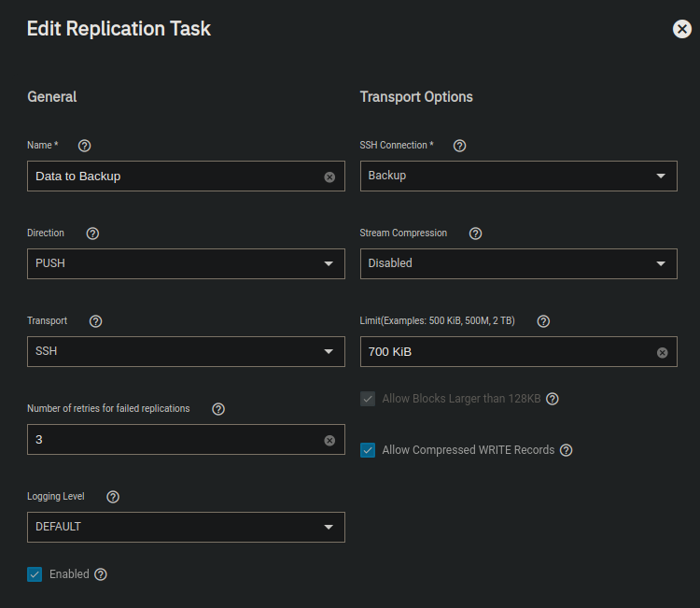The width and height of the screenshot is (700, 608).
Task: Expand the Stream Compression Disabled dropdown
Action: point(518,263)
